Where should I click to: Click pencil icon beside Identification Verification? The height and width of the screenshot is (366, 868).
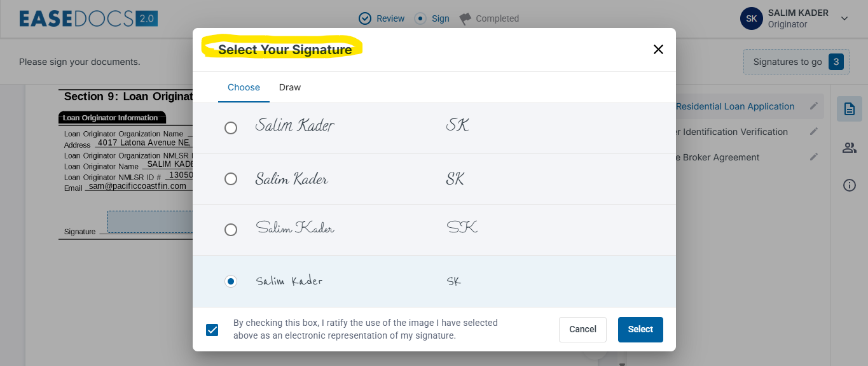click(814, 132)
